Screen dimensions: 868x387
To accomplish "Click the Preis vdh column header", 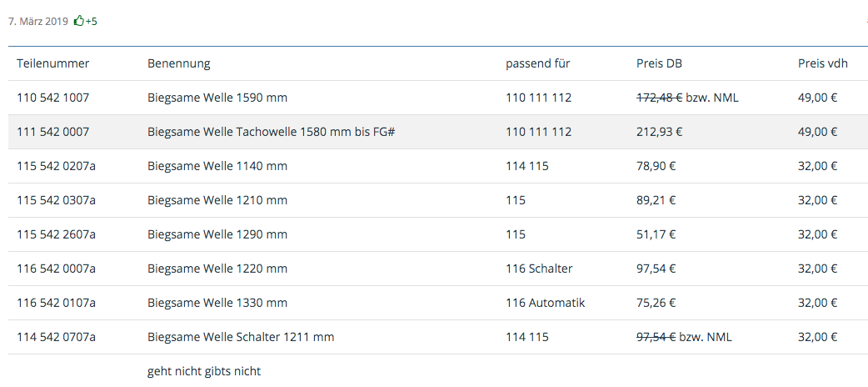I will [x=822, y=63].
